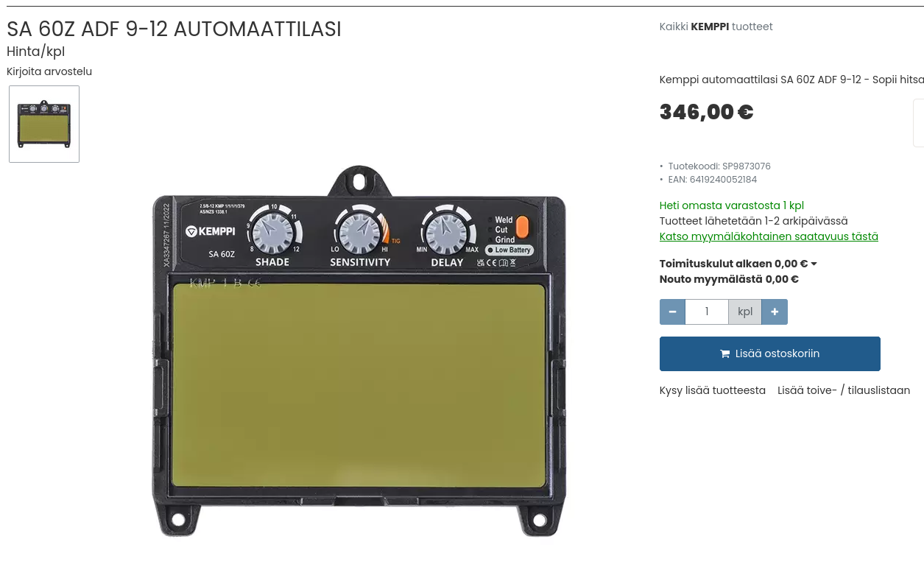Choose Lisää toive- / tilauslistaan
Viewport: 924px width, 570px height.
[844, 390]
